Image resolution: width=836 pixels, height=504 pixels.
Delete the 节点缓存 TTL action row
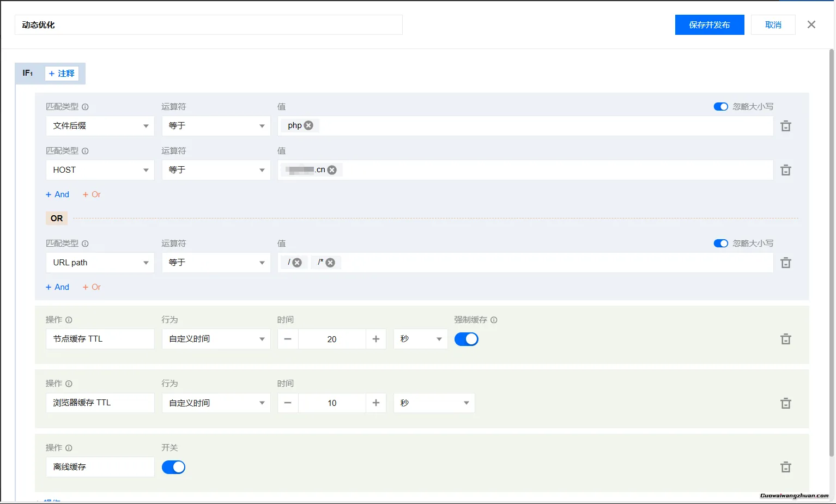tap(785, 339)
